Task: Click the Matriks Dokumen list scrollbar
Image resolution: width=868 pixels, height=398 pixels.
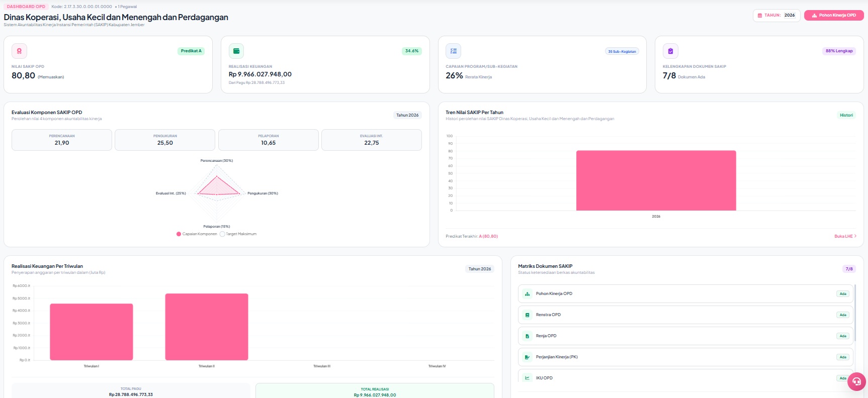Action: coord(855,313)
